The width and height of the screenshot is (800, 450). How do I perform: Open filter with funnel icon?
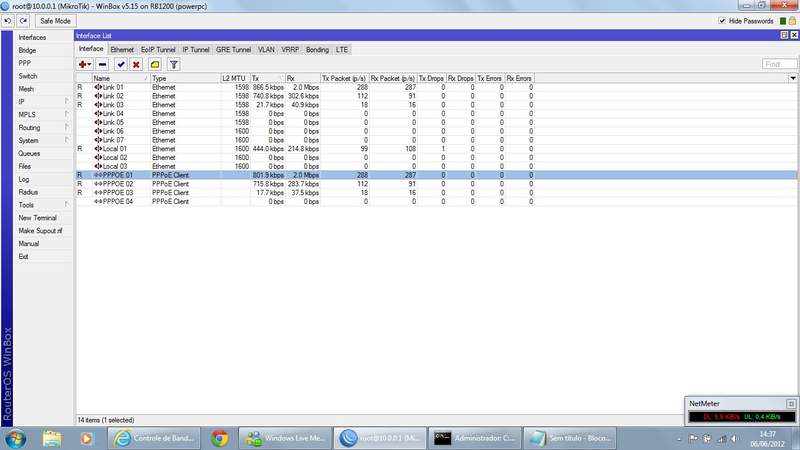[x=174, y=64]
